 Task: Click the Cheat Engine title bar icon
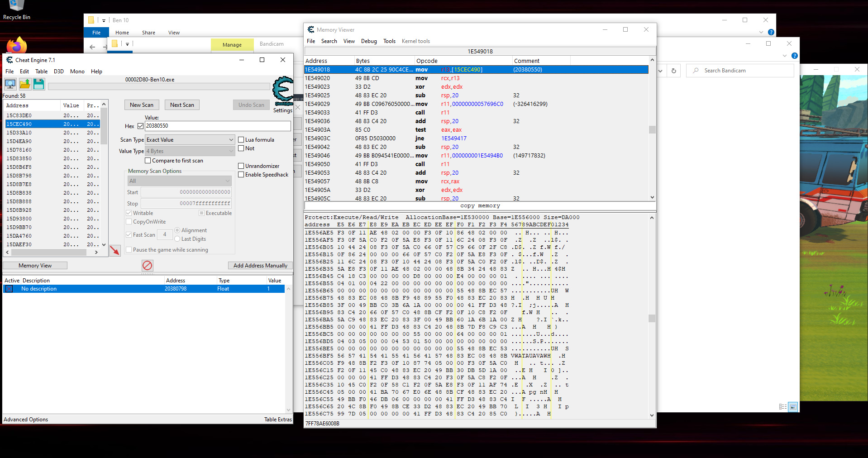point(9,60)
